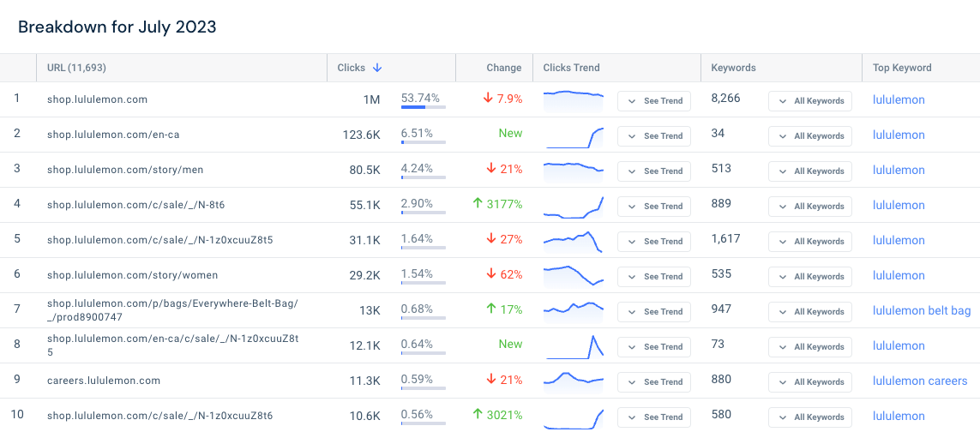Click the Breakdown for July 2023 heading
This screenshot has height=432, width=980.
point(117,27)
